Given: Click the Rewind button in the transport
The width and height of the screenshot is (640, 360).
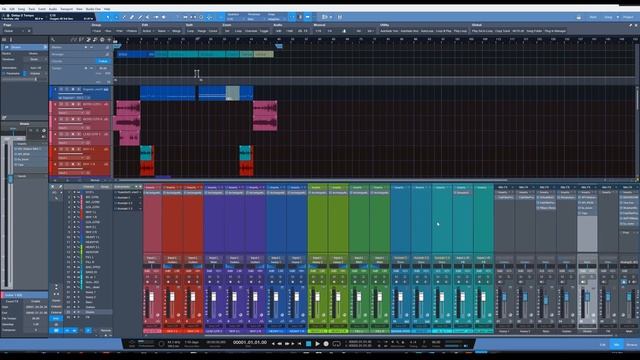Looking at the screenshot, I should [x=280, y=344].
